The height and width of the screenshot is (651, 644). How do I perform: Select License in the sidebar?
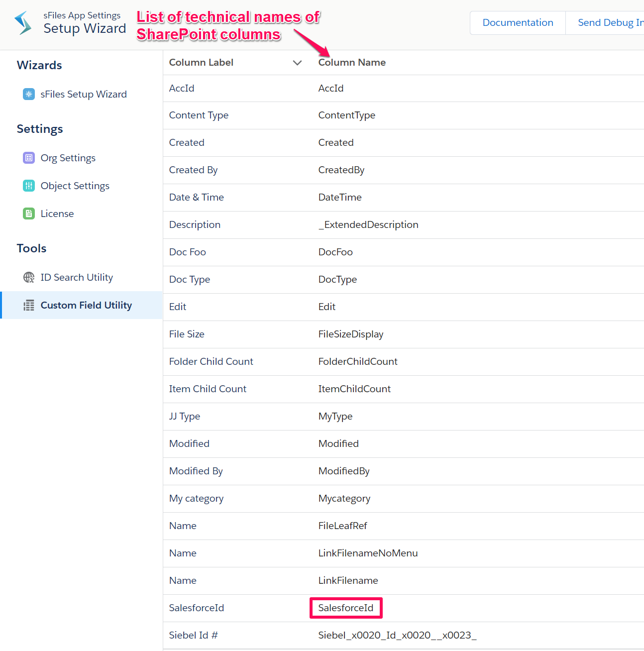click(x=57, y=214)
